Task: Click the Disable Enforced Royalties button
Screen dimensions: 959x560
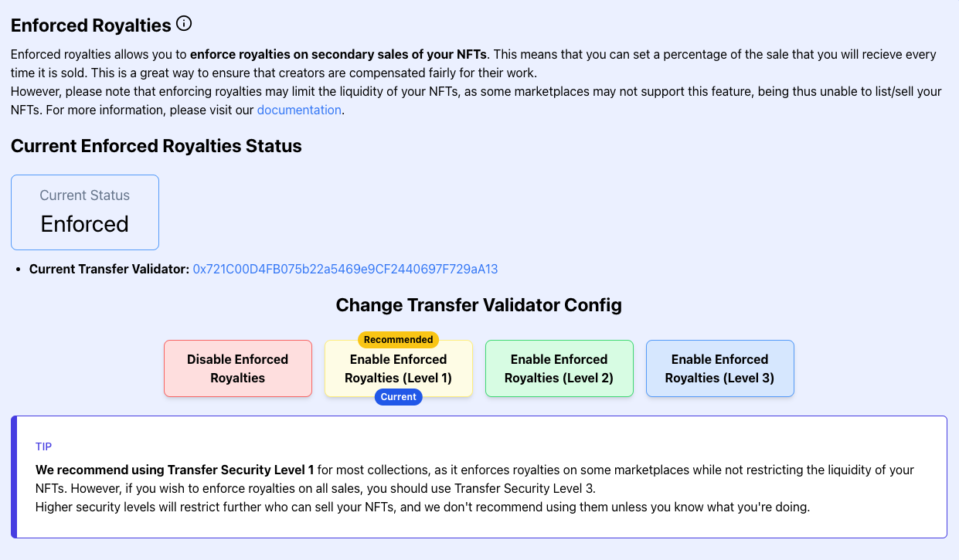Action: point(238,369)
